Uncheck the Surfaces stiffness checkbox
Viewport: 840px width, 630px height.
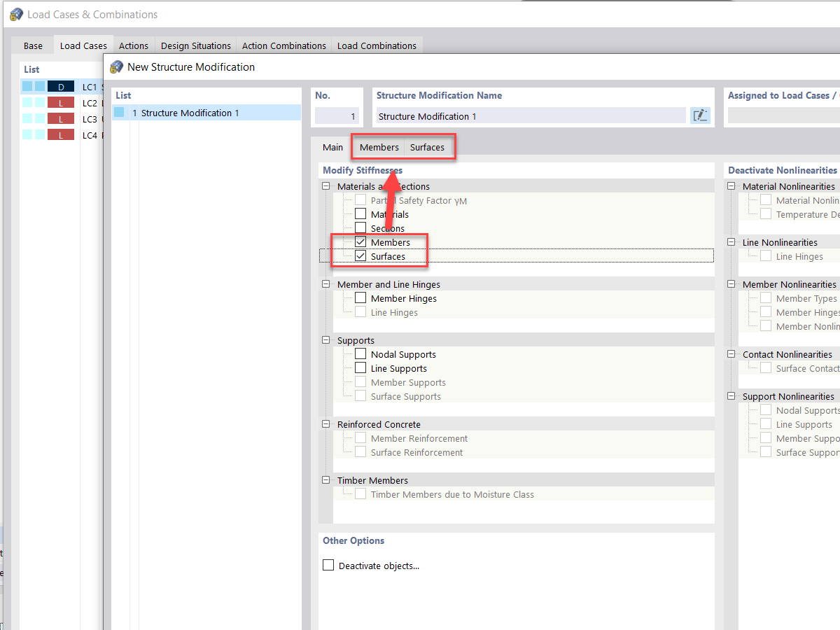click(360, 256)
